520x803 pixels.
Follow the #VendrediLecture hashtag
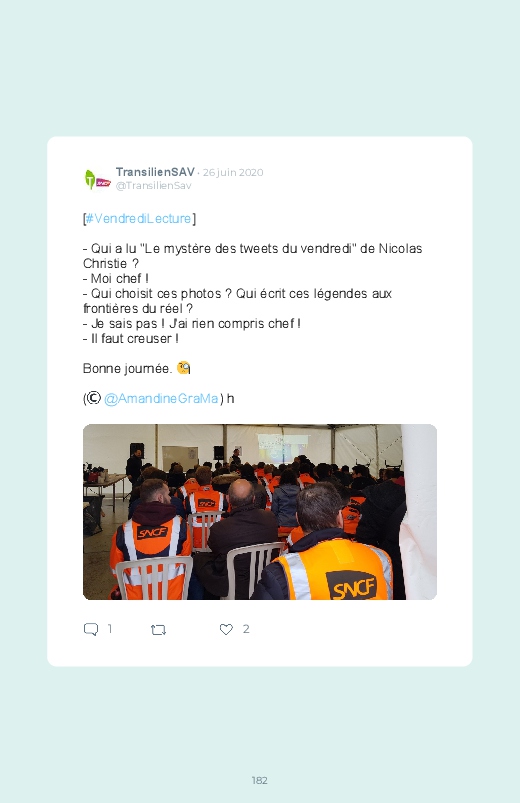tap(138, 219)
